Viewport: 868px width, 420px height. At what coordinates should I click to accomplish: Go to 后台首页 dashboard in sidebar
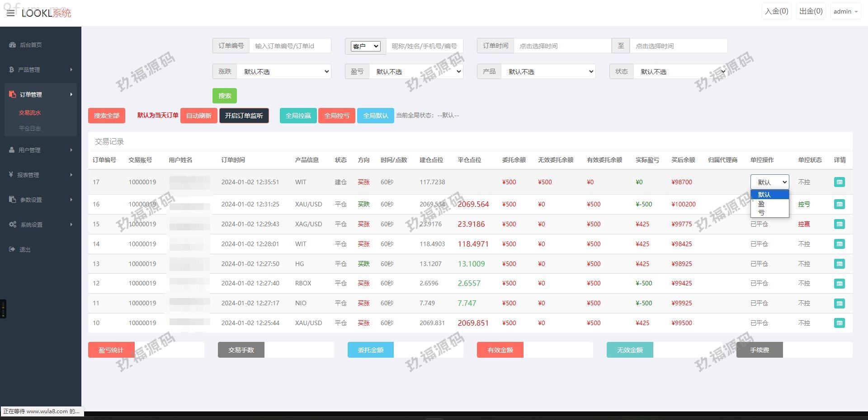coord(31,45)
